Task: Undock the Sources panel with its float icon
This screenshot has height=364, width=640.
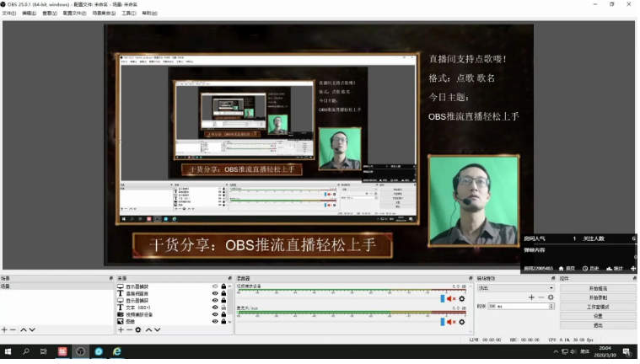Action: 230,278
